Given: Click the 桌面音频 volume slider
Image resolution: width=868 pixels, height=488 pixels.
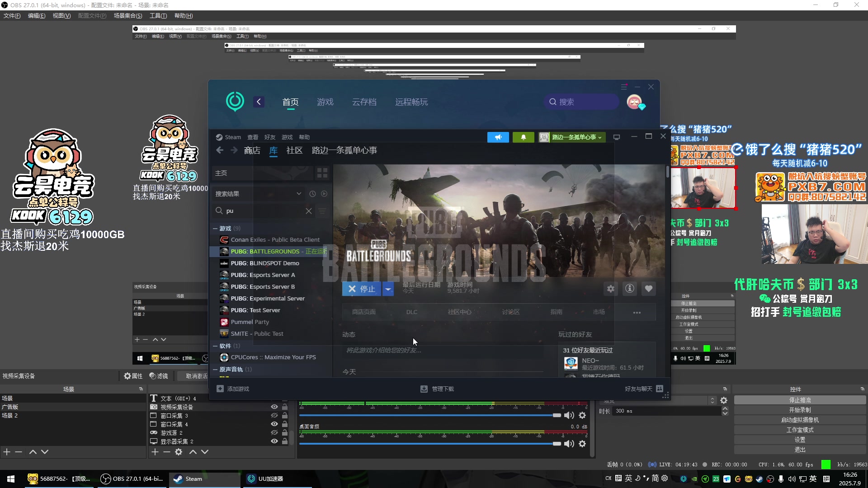Looking at the screenshot, I should tap(430, 444).
